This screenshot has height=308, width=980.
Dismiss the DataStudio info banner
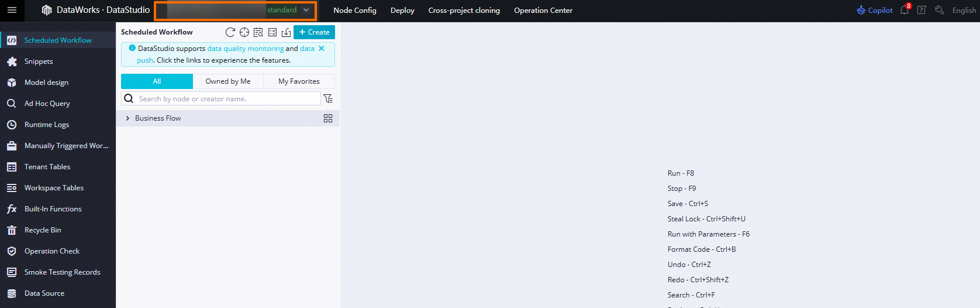[322, 49]
